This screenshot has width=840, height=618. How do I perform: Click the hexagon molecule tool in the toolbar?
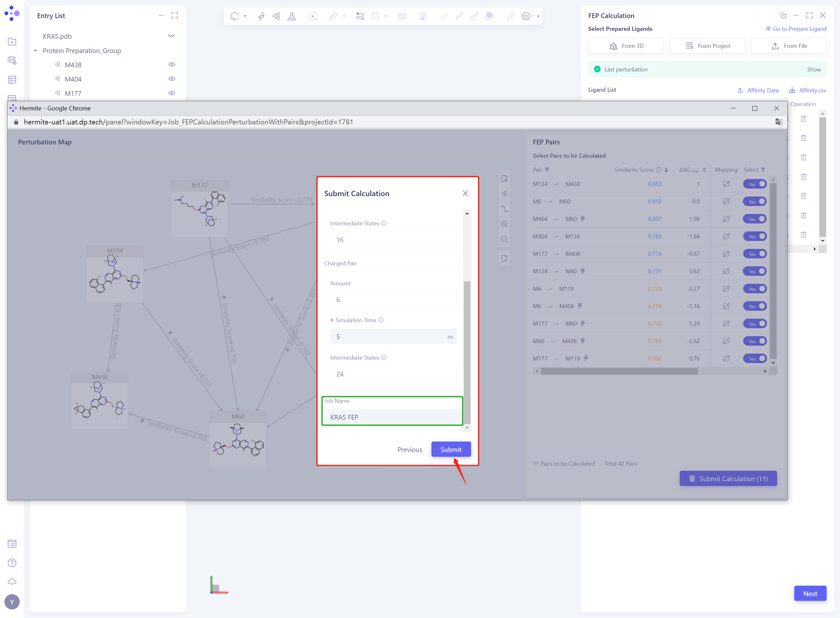coord(235,16)
